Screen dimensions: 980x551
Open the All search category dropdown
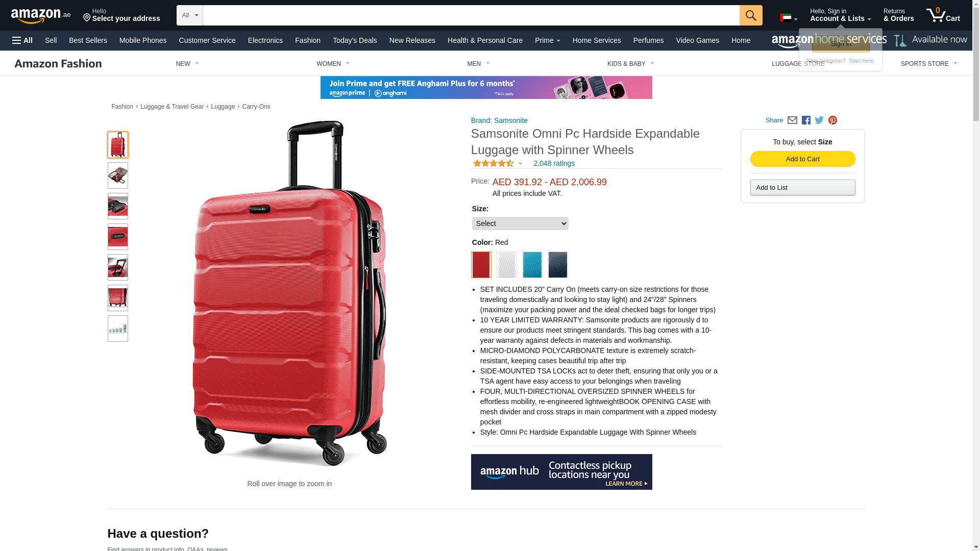click(189, 15)
